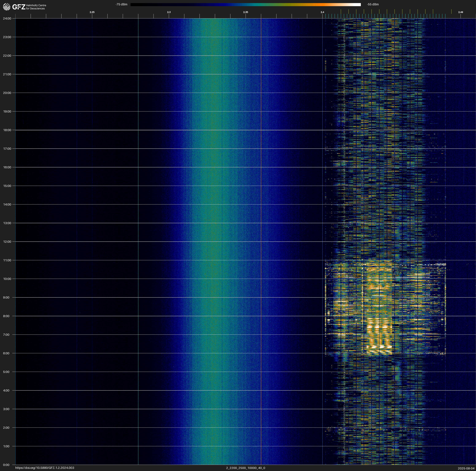Select the 2.3 frequency axis label

169,12
